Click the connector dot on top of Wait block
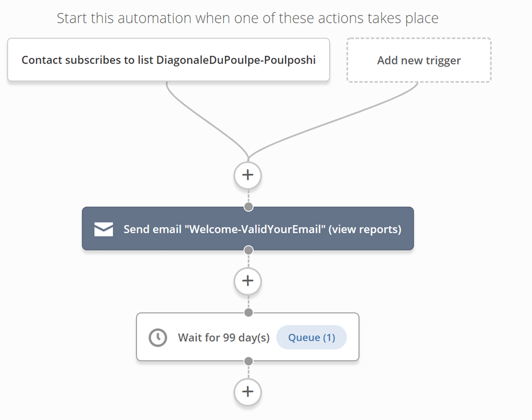Screen dimensions: 532x420 tap(248, 313)
